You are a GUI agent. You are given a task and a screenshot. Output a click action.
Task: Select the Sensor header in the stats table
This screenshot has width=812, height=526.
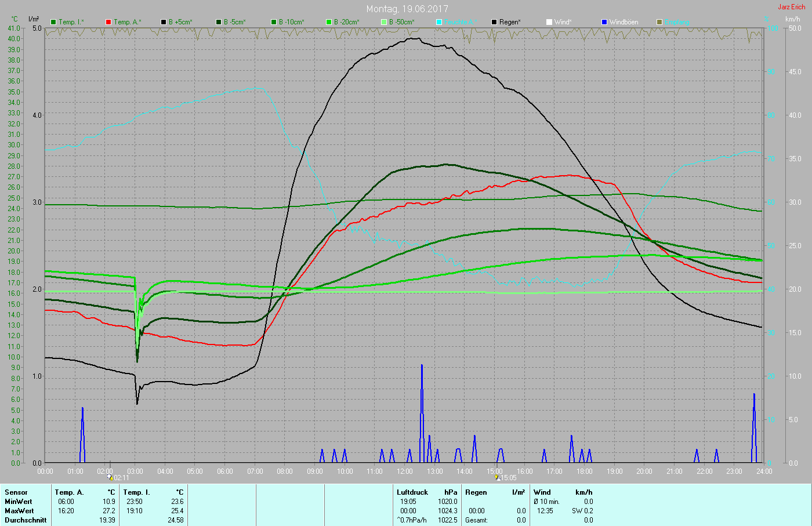tap(16, 492)
